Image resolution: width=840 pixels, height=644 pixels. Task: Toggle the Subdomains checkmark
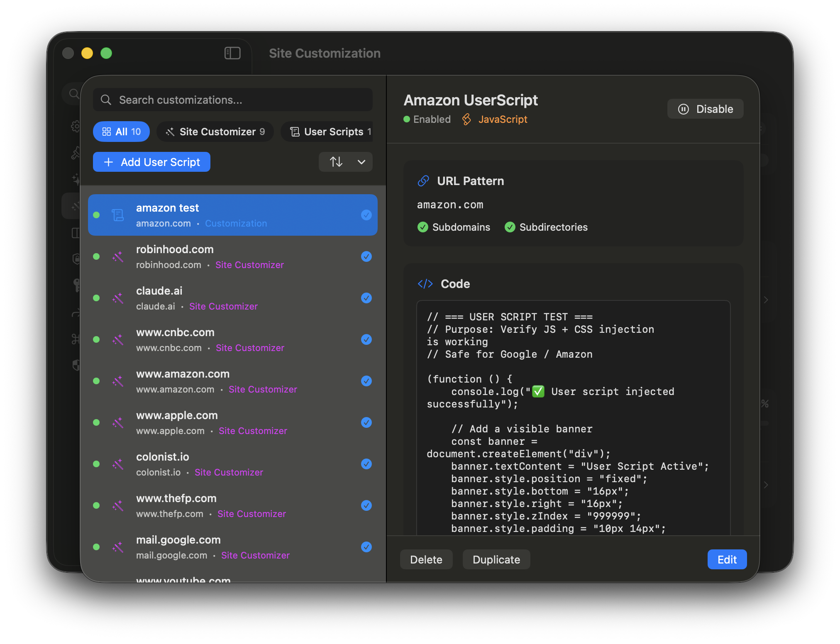coord(423,227)
